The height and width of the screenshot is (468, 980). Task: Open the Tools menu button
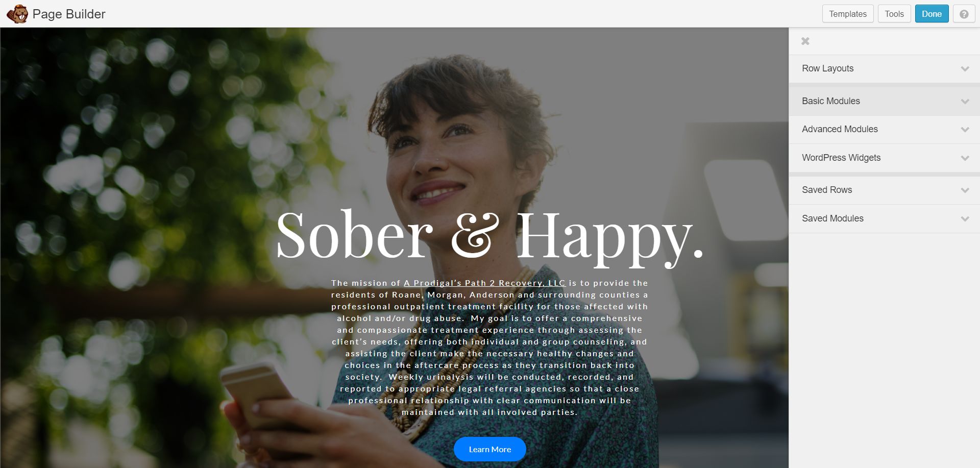[x=894, y=14]
